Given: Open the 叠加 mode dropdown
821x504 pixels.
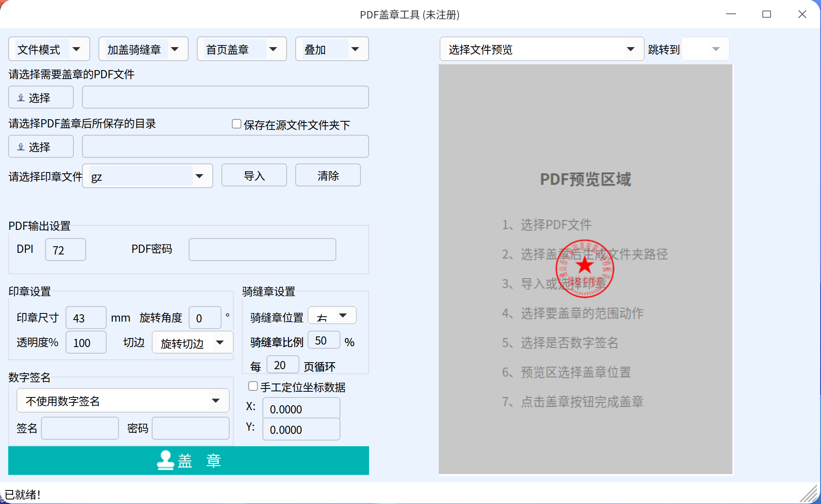Looking at the screenshot, I should click(332, 49).
